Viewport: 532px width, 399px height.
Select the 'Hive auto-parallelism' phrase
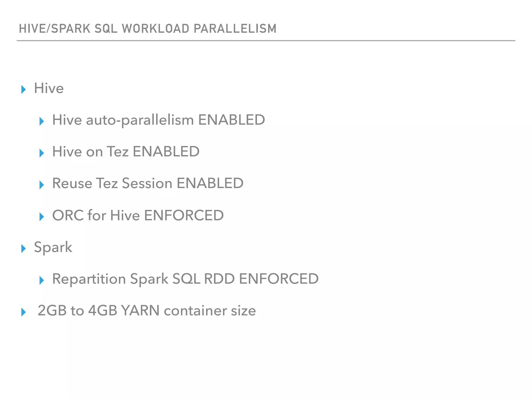(123, 120)
